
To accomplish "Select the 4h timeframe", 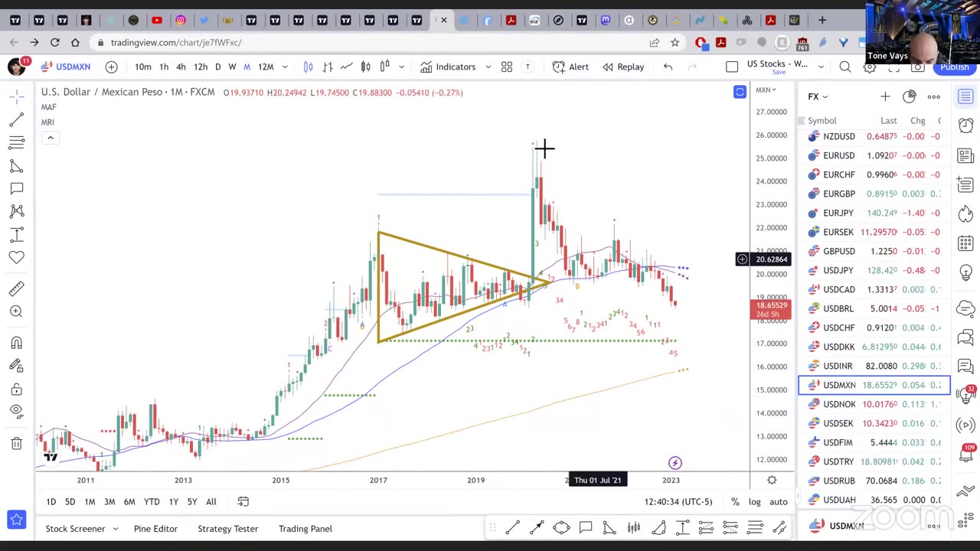I will point(181,67).
